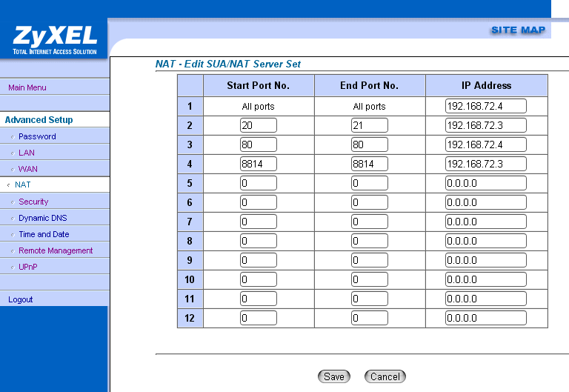569x392 pixels.
Task: Click the rule 5 Start Port field
Action: pyautogui.click(x=258, y=183)
